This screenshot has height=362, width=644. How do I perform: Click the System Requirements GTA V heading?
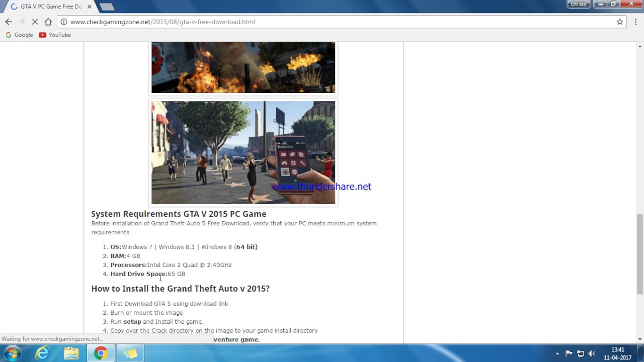[x=179, y=214]
